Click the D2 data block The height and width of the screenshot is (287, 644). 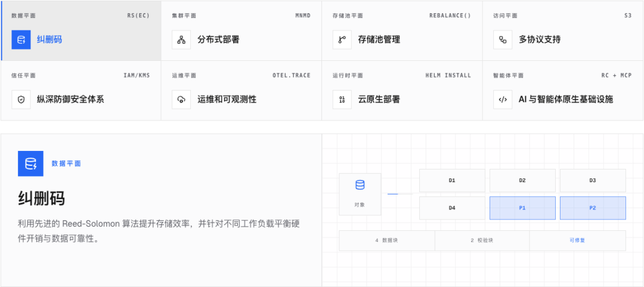(522, 181)
